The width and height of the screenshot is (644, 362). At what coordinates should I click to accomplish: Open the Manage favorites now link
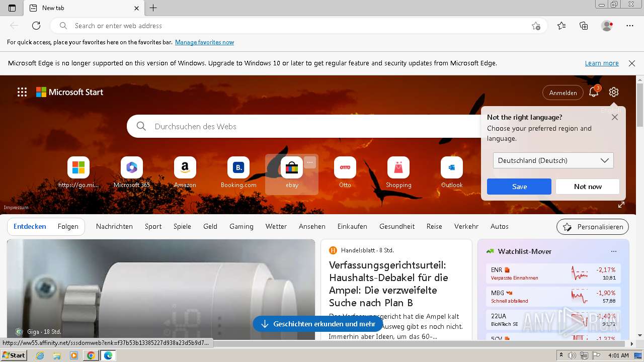(204, 42)
